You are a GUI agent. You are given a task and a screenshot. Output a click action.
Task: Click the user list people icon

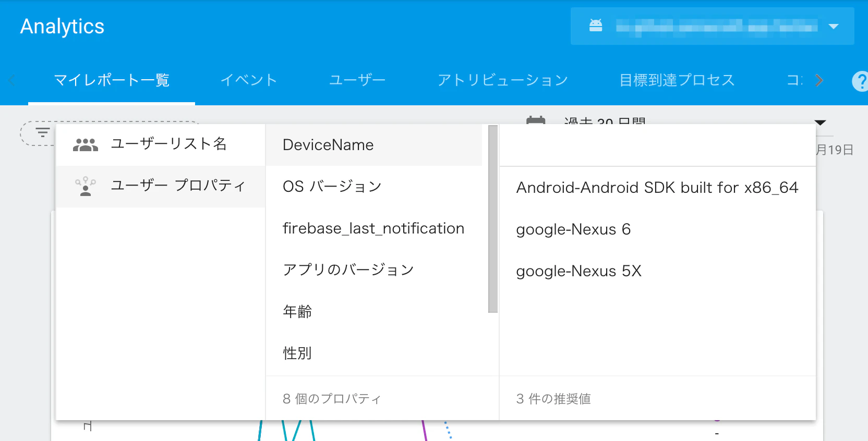pos(86,145)
